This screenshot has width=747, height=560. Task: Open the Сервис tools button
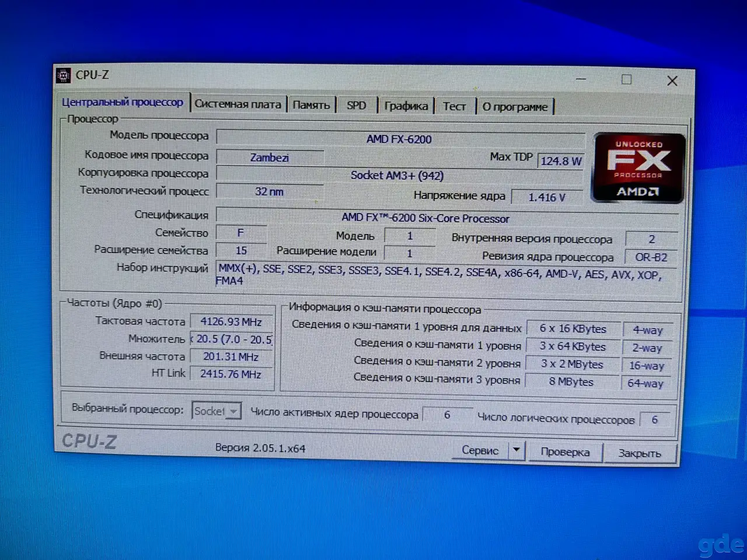click(x=480, y=450)
